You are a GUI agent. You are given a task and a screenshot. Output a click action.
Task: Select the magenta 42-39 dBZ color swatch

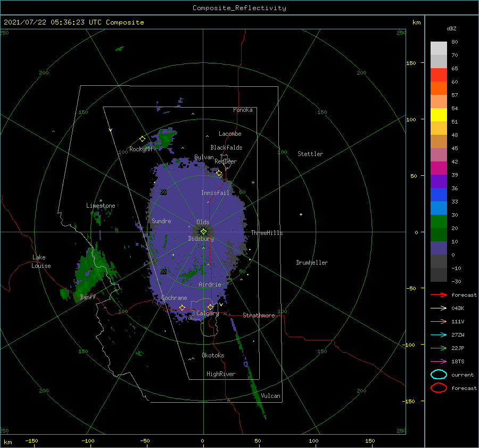[x=439, y=168]
